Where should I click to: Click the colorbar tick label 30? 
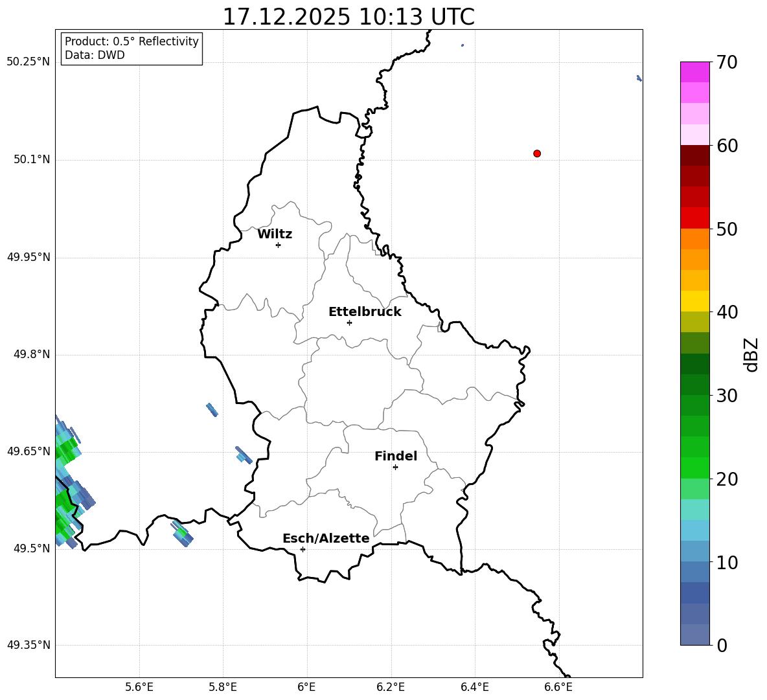pyautogui.click(x=727, y=396)
